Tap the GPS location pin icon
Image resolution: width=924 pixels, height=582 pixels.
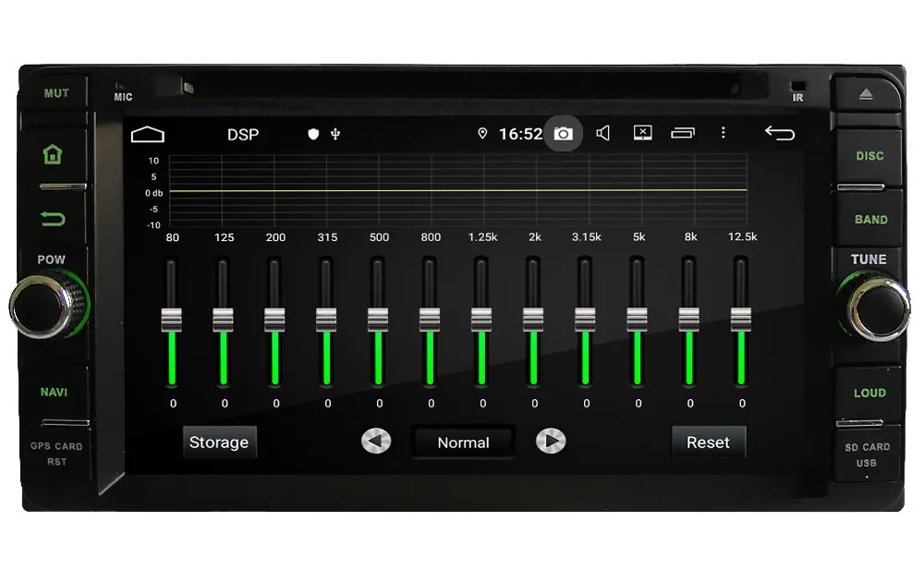[482, 134]
